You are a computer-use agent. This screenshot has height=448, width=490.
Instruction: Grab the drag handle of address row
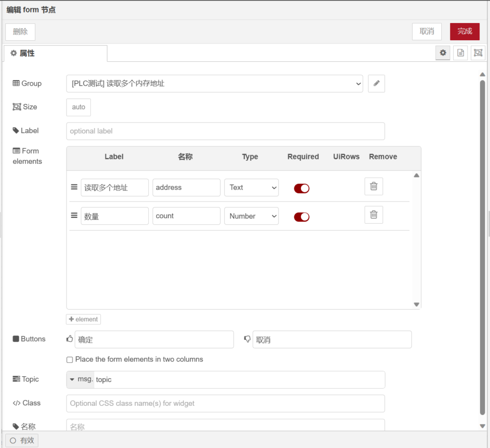[x=74, y=187]
